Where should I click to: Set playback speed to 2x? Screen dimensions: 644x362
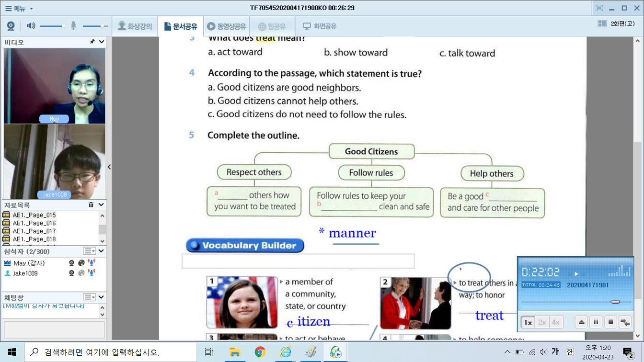click(x=542, y=322)
